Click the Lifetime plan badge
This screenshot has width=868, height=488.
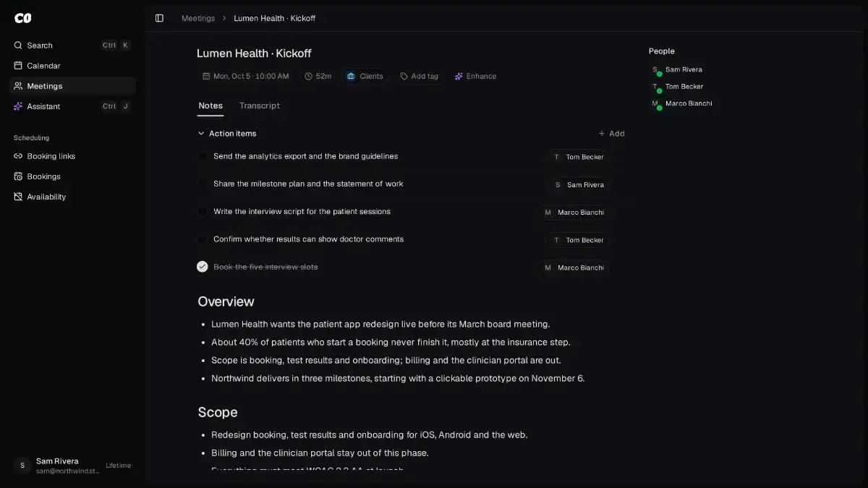(119, 466)
